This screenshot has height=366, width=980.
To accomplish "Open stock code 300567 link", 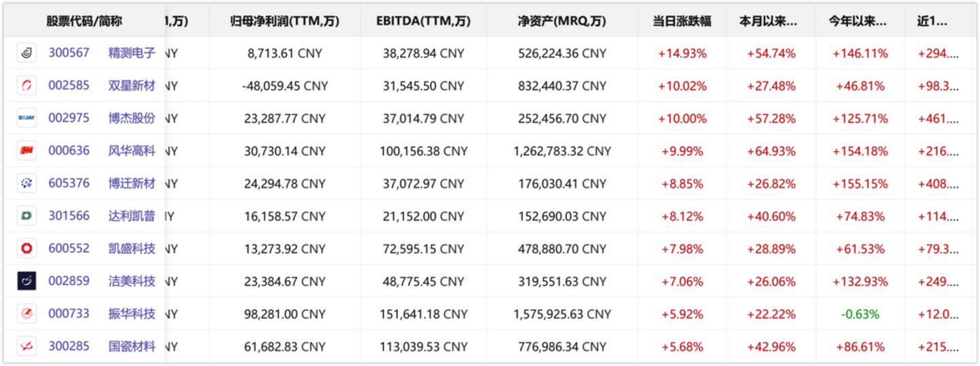I will 69,52.
